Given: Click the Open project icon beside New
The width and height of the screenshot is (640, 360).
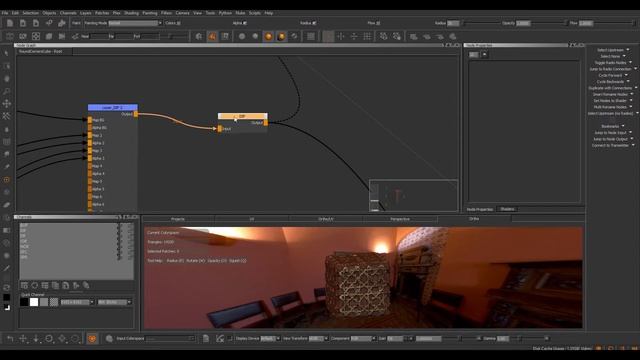Looking at the screenshot, I should (x=23, y=23).
